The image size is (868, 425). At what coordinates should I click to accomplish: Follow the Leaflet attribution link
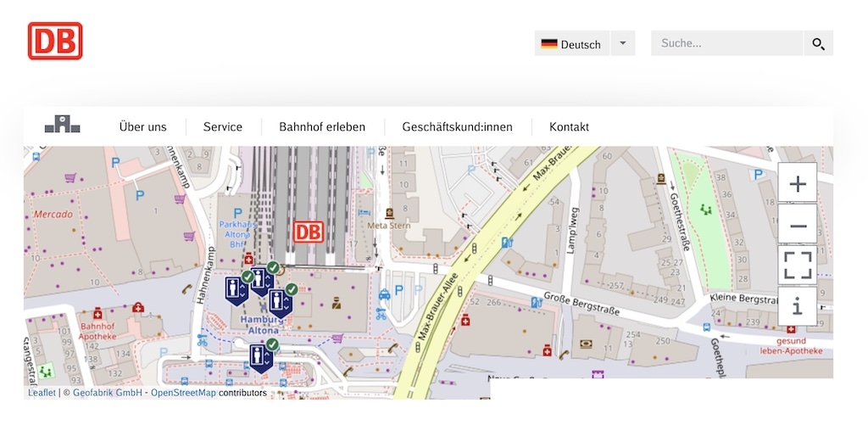click(x=42, y=393)
